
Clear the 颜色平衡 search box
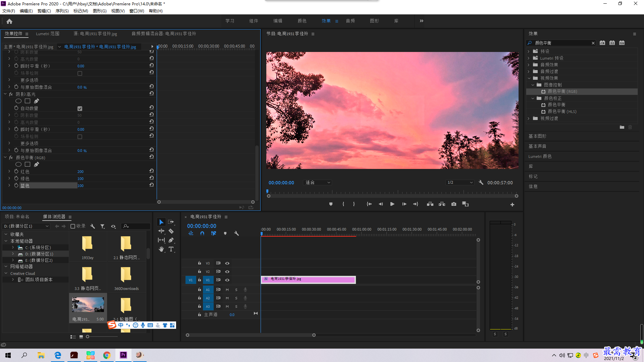[593, 43]
